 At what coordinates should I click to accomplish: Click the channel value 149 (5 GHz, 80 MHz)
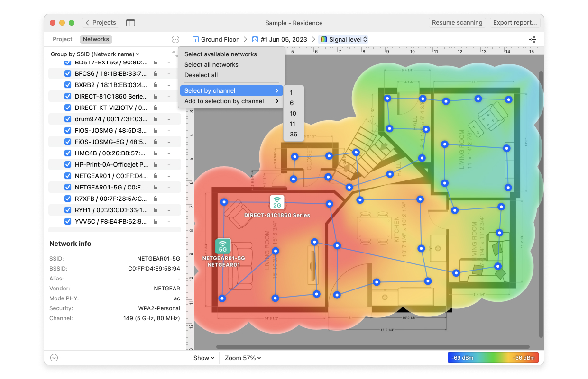[x=152, y=318]
